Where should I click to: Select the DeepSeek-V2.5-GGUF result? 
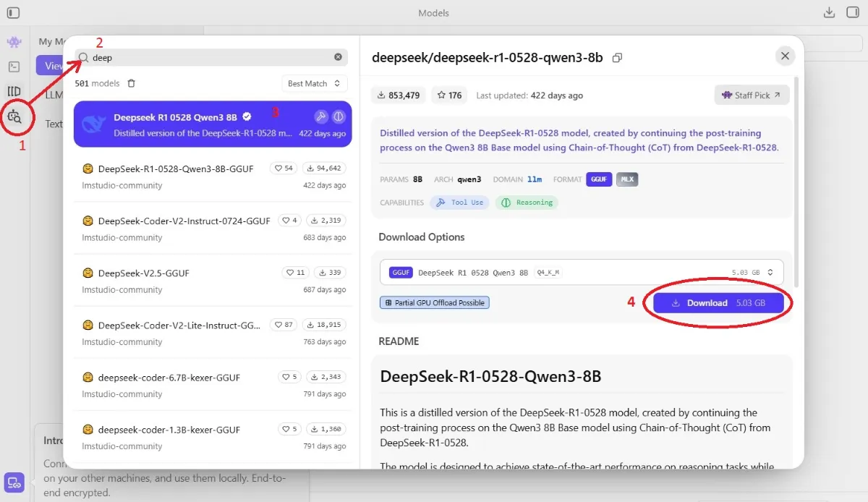(x=213, y=280)
